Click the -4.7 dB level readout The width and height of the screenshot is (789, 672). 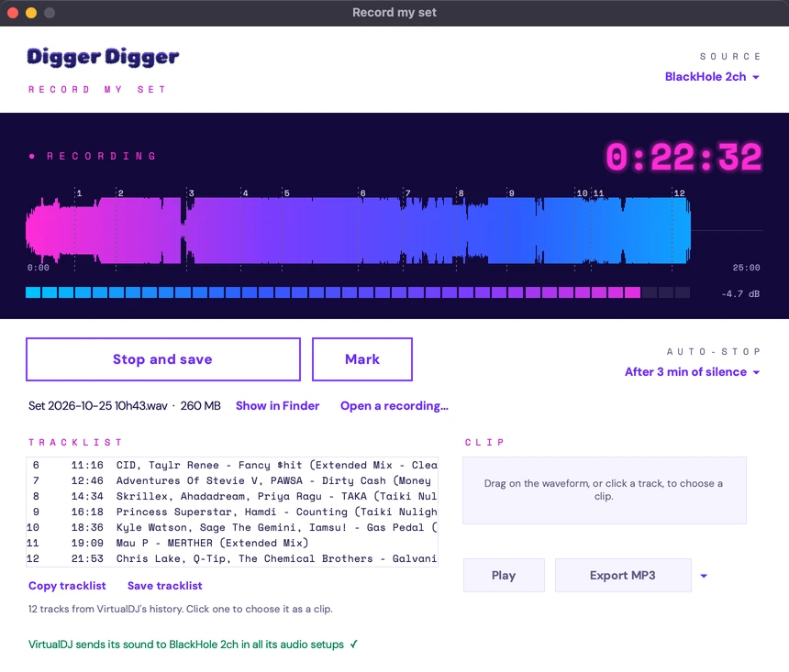(x=740, y=293)
